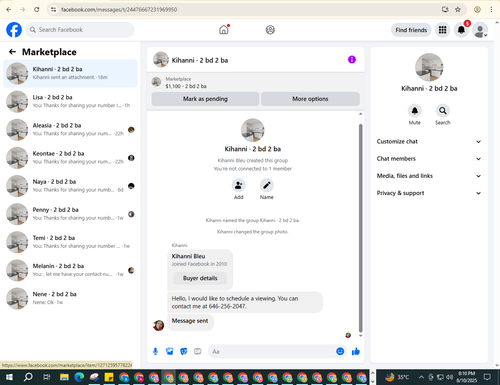Click the message with phone number 646-256-2047
The image size is (500, 385).
point(245,302)
